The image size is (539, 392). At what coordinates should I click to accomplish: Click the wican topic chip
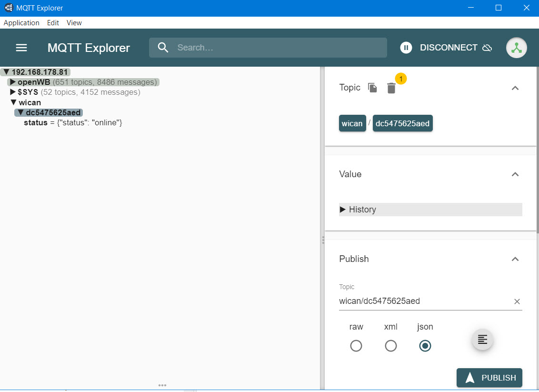tap(352, 123)
